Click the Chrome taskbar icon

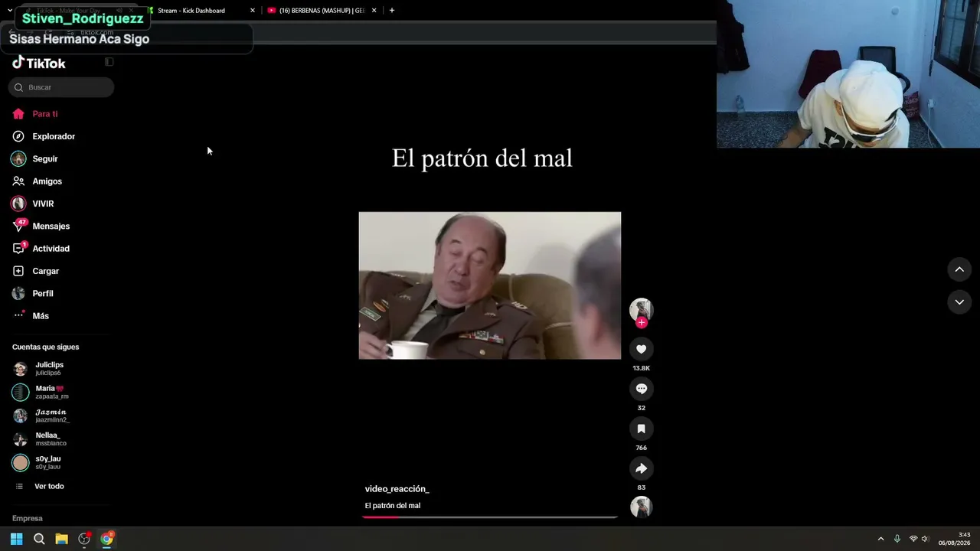[106, 539]
